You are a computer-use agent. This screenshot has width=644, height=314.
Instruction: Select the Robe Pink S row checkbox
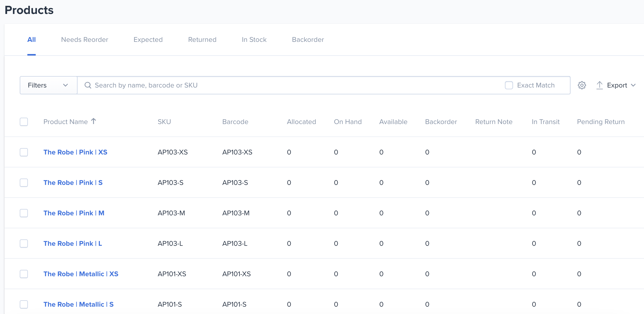(24, 183)
